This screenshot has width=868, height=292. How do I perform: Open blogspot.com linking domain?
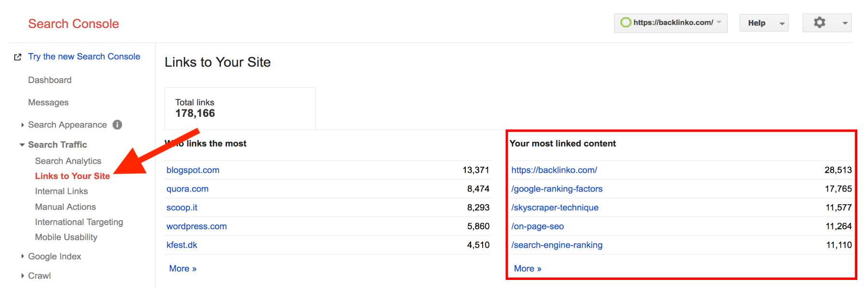coord(193,170)
